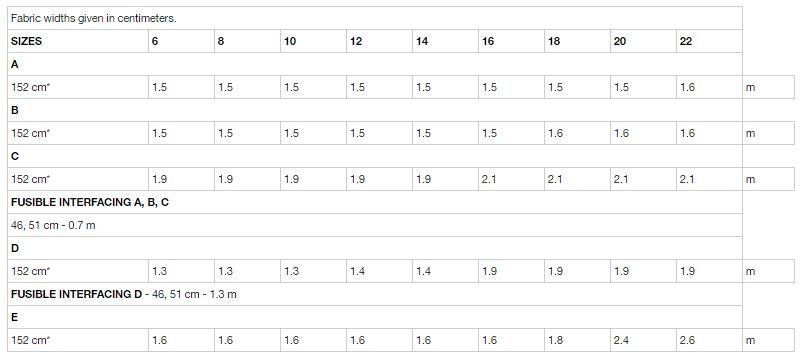The image size is (800, 360).
Task: Click the 2.4 value in row E
Action: click(643, 340)
